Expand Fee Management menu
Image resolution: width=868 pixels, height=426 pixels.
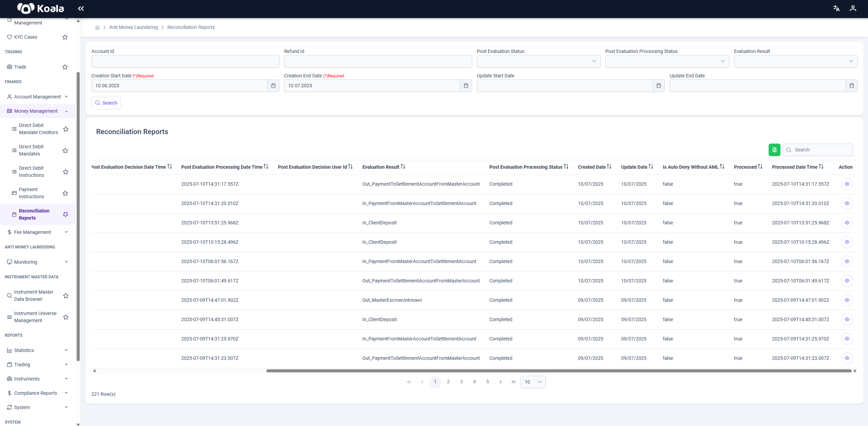(38, 232)
